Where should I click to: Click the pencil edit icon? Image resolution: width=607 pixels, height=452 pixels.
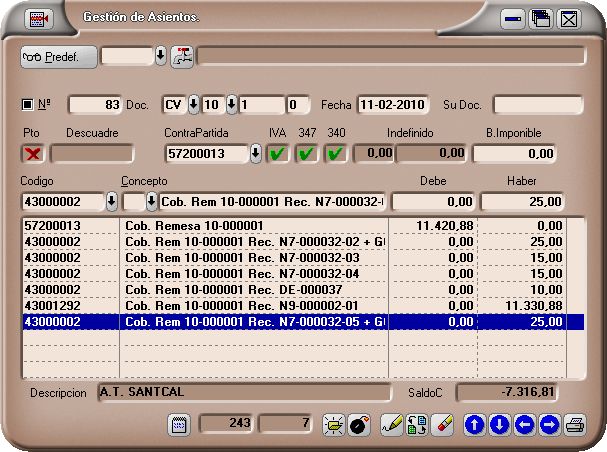[x=393, y=425]
